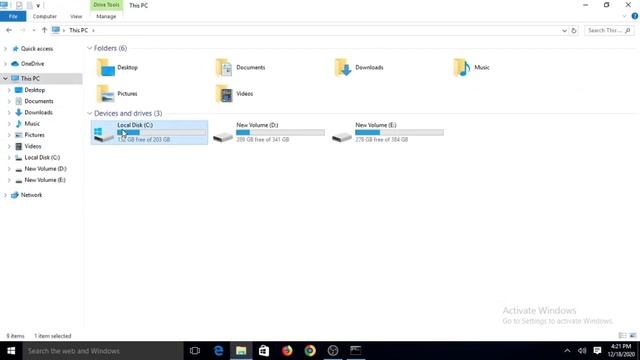Open the Music folder icon in Folders
The image size is (640, 360).
(x=462, y=68)
